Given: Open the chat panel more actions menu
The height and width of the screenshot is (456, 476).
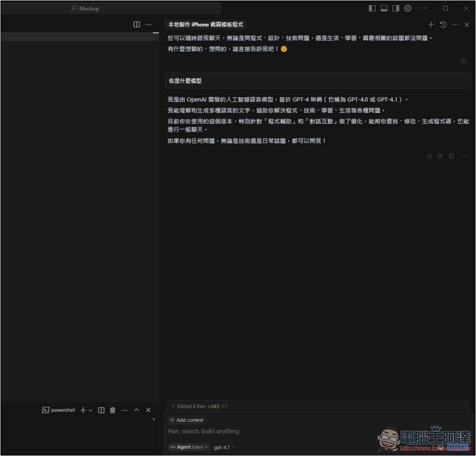Looking at the screenshot, I should click(x=455, y=25).
